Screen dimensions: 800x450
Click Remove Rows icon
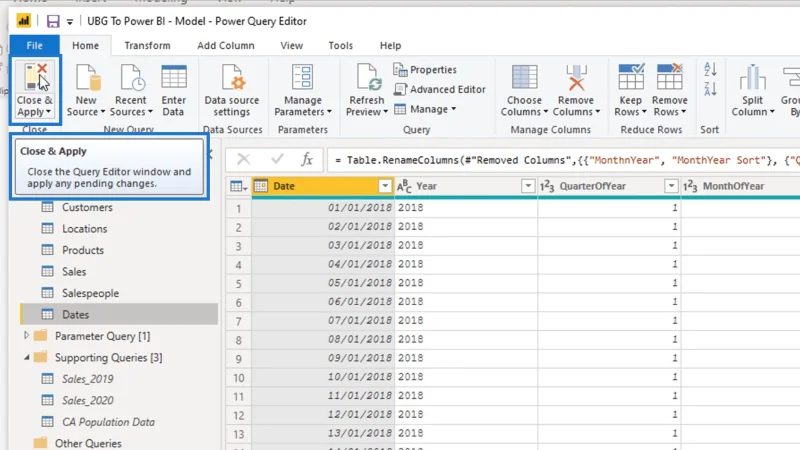point(669,78)
